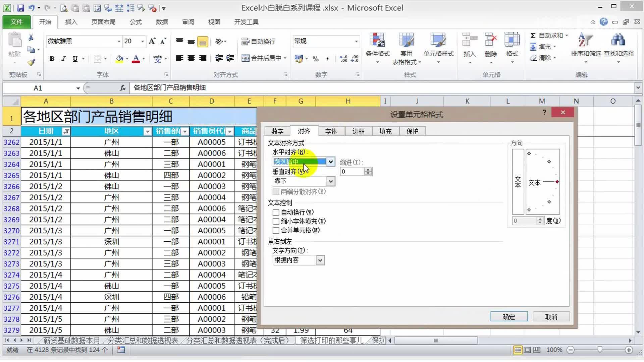Adjust the zoom slider
This screenshot has width=644, height=362.
point(600,350)
